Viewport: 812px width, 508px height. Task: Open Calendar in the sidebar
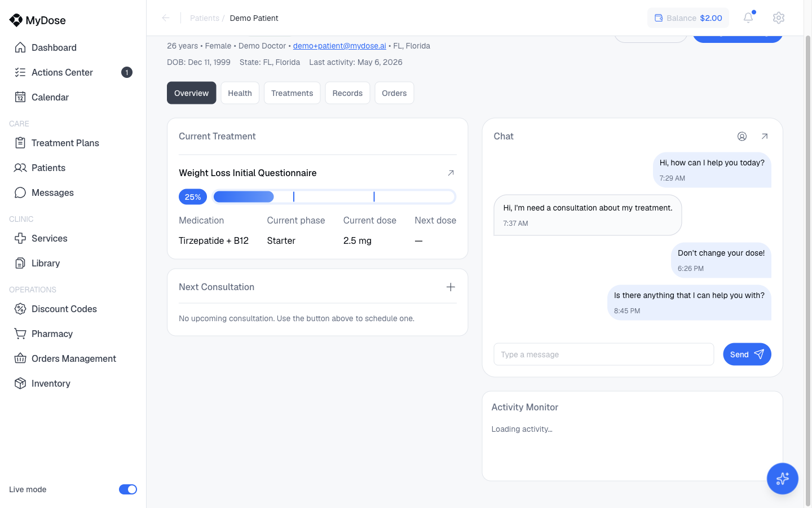coord(50,97)
